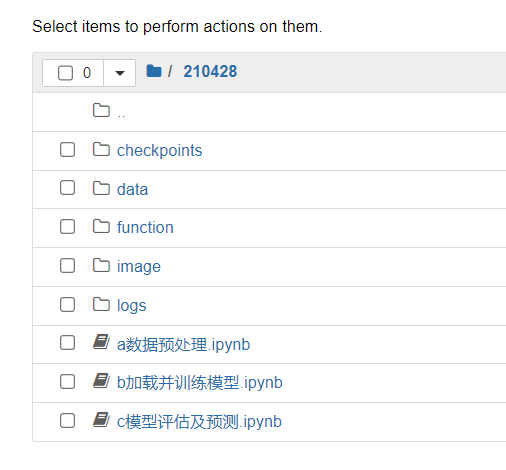Image resolution: width=506 pixels, height=470 pixels.
Task: Click the blue root folder icon in breadcrumb
Action: coord(154,71)
